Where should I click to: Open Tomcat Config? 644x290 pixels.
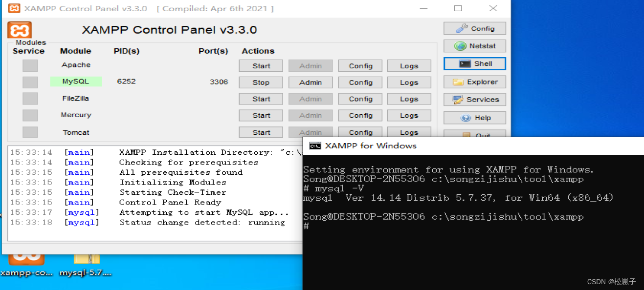[360, 132]
